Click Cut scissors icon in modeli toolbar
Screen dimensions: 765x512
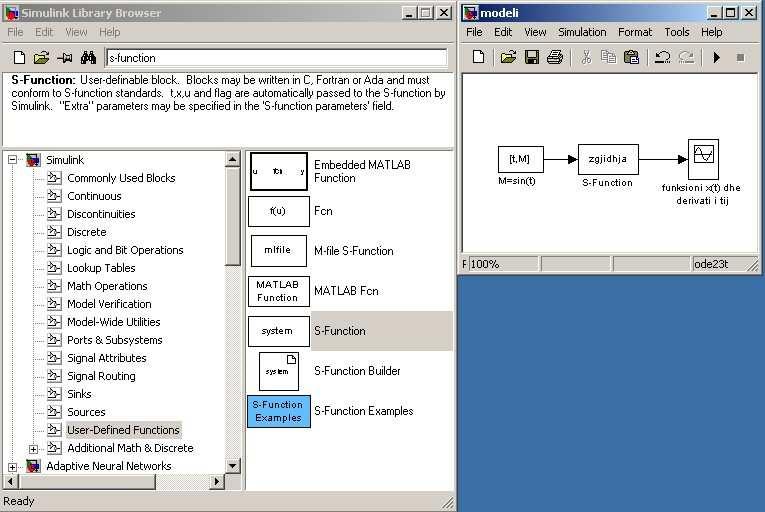[x=586, y=57]
